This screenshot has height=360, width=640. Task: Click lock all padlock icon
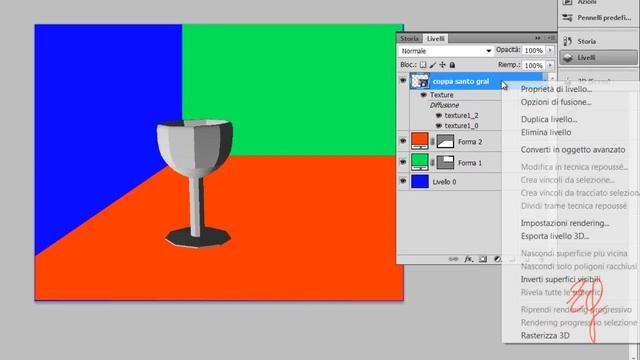pyautogui.click(x=452, y=65)
